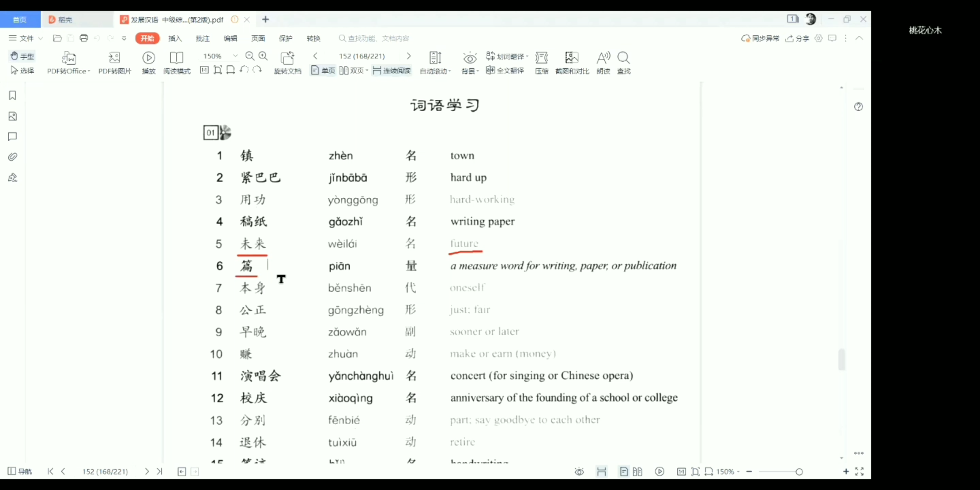Select the 插入 ribbon tab

coord(175,39)
